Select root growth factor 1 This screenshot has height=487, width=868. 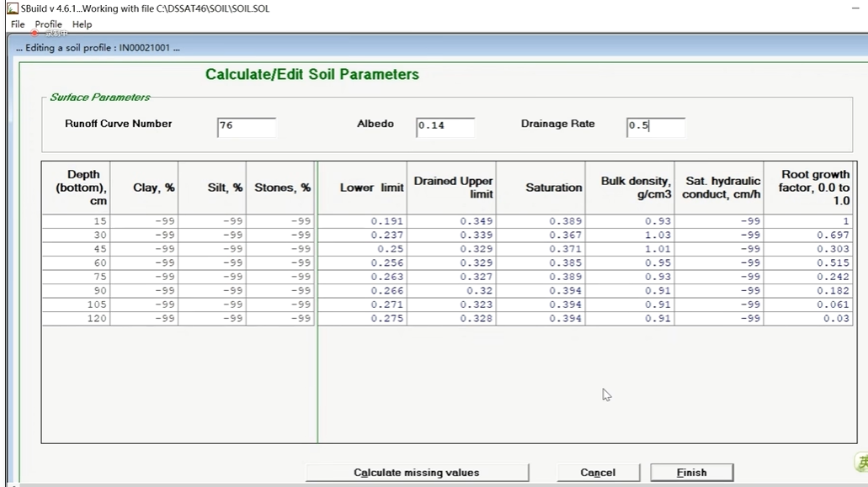(808, 221)
